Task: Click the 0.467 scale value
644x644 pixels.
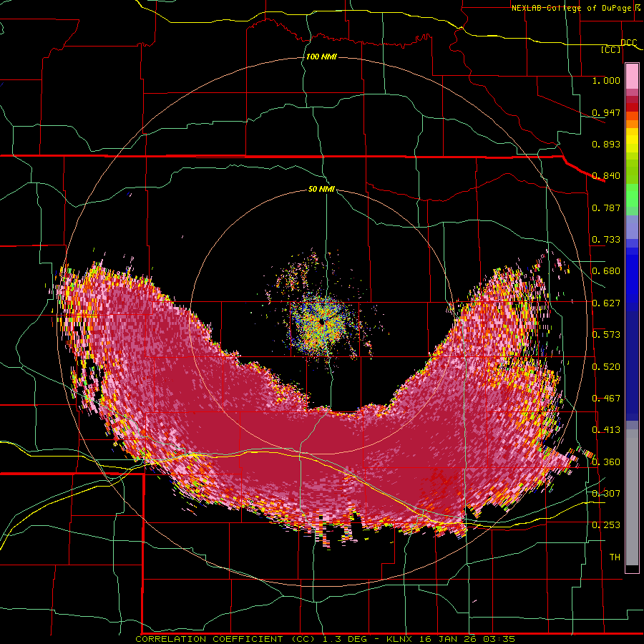Action: [606, 398]
